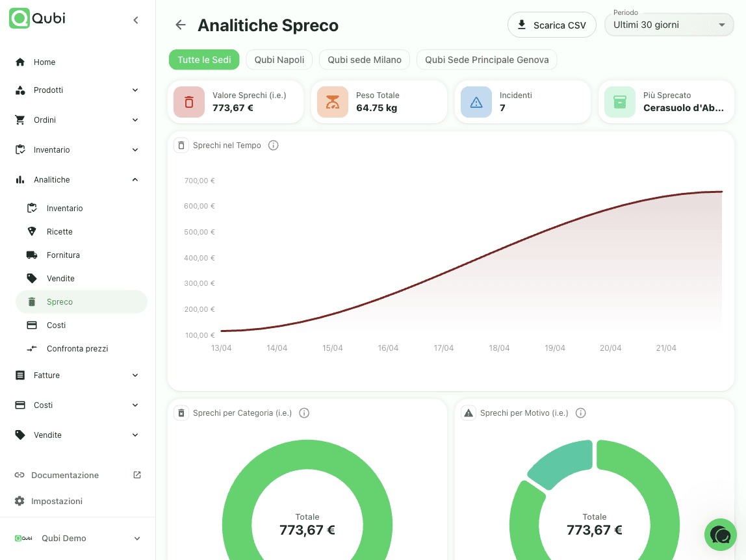Open Fornitura analytics submenu item
746x560 pixels.
81,255
